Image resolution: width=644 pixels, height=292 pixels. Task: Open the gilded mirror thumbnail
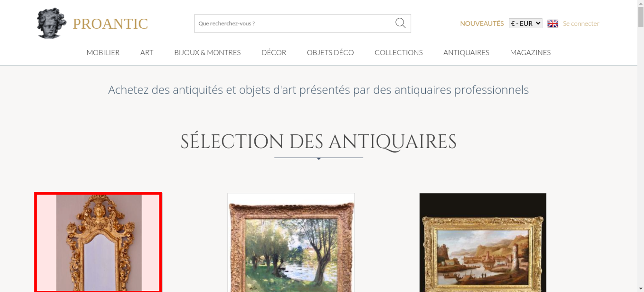98,242
